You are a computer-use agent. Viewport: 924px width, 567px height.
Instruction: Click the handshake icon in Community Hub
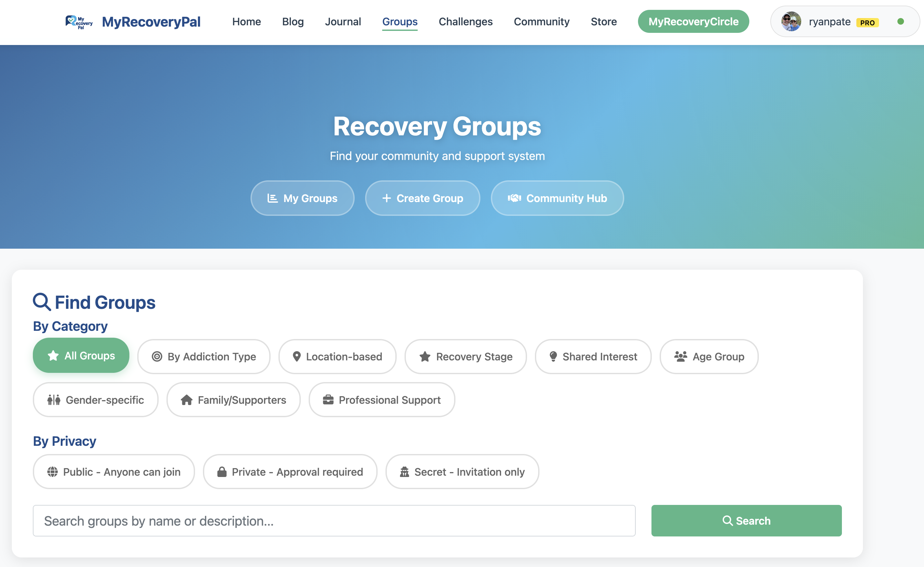515,198
